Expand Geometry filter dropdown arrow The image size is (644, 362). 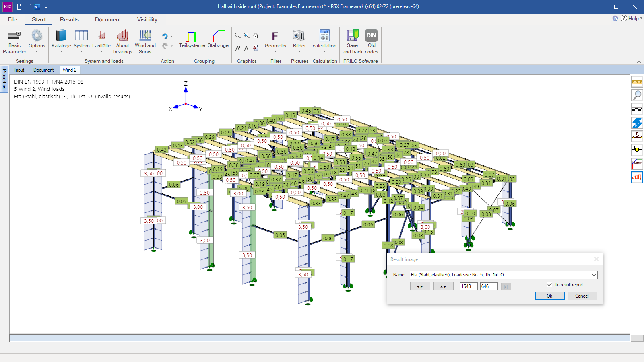(275, 52)
